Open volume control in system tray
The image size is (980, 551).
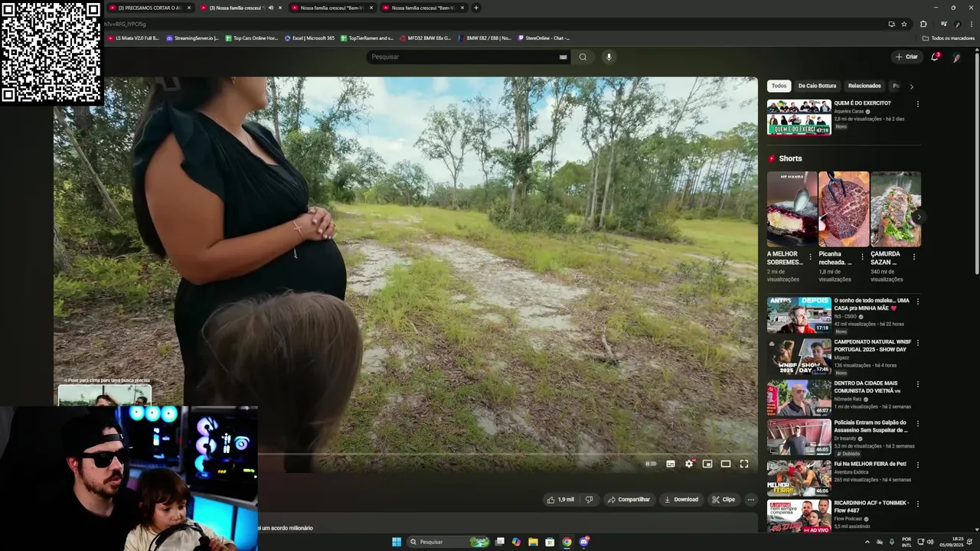click(x=929, y=542)
